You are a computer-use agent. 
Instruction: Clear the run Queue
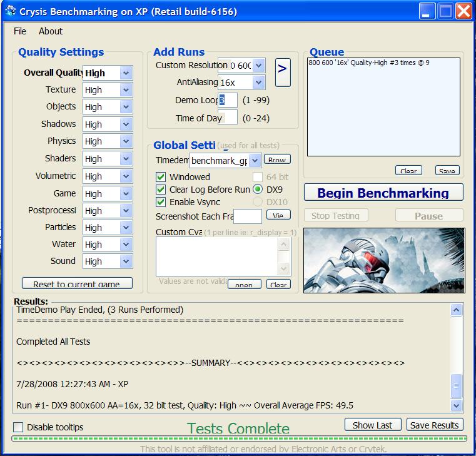click(408, 170)
